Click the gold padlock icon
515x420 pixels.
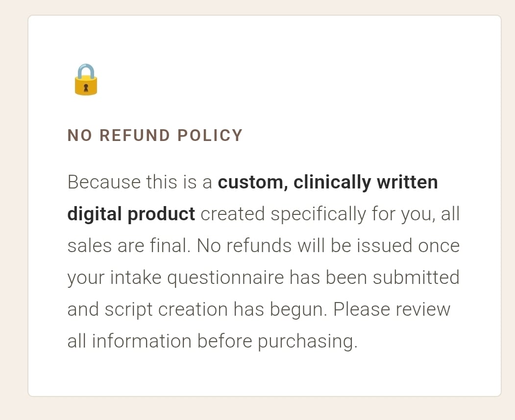point(86,80)
